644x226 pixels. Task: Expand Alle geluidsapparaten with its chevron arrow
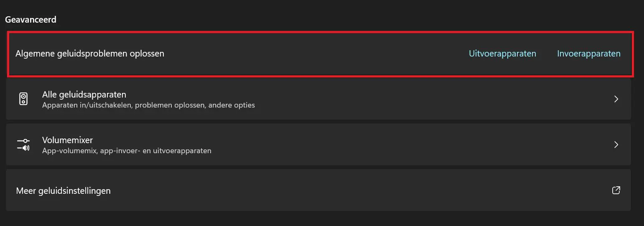click(616, 99)
